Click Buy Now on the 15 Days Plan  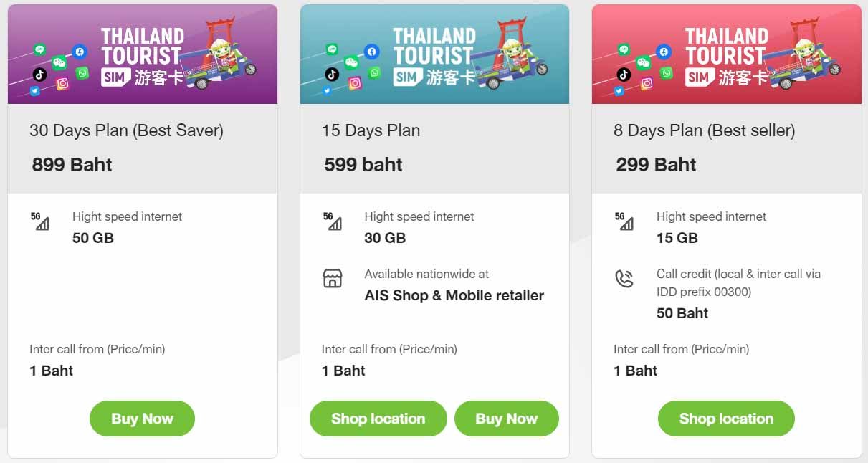(x=506, y=419)
